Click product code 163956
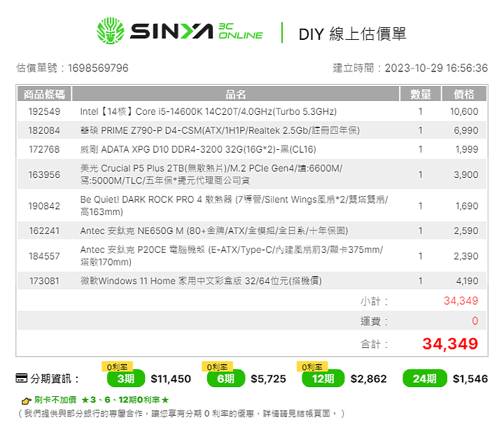Image resolution: width=504 pixels, height=434 pixels. pos(44,174)
